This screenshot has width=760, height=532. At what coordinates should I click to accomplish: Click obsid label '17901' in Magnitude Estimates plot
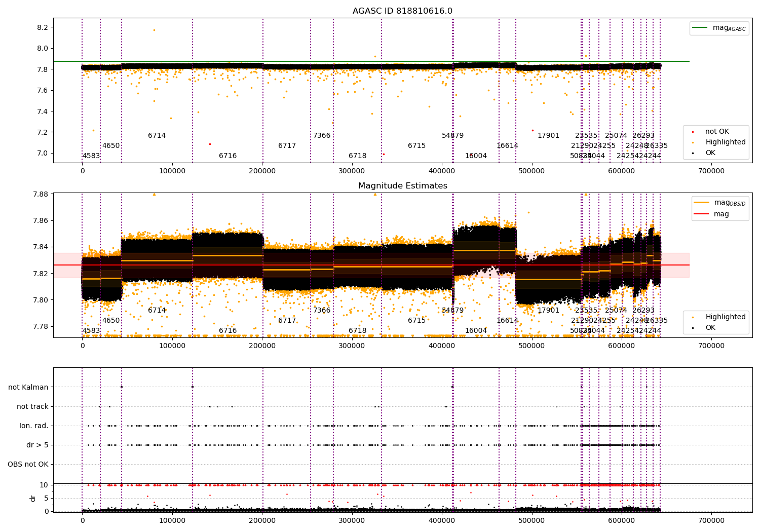[x=548, y=311]
